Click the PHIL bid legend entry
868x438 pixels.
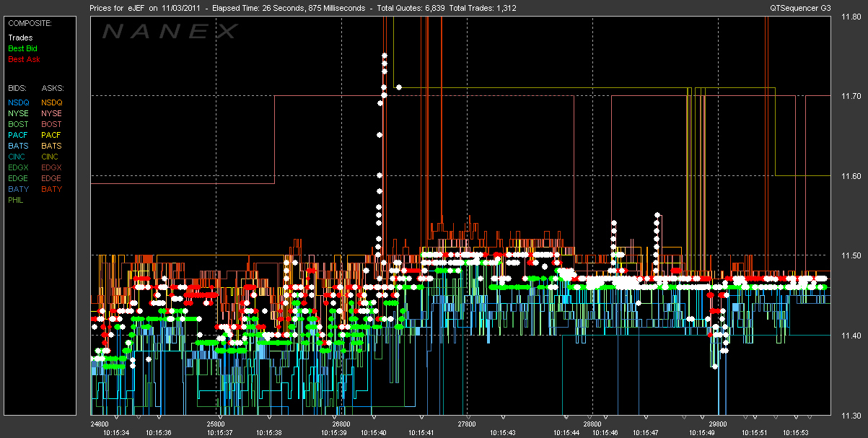pos(17,199)
